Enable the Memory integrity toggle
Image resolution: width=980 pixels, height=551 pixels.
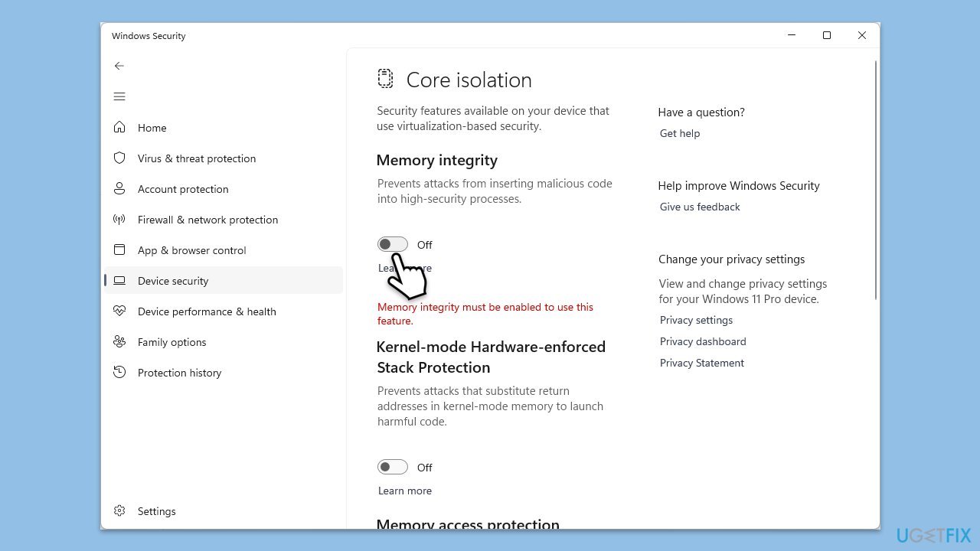coord(393,244)
